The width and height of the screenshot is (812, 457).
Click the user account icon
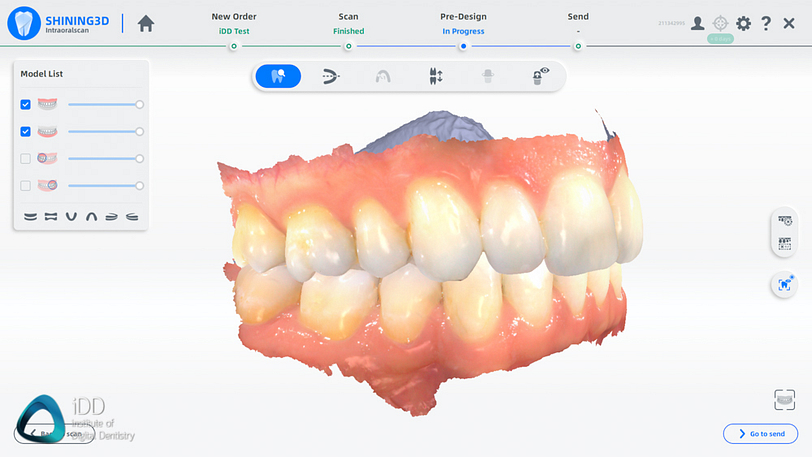[x=697, y=23]
